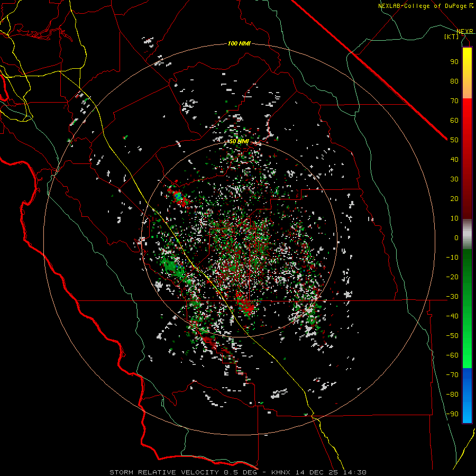The width and height of the screenshot is (476, 476).
Task: Click the 10 value on the velocity scale
Action: coord(454,218)
